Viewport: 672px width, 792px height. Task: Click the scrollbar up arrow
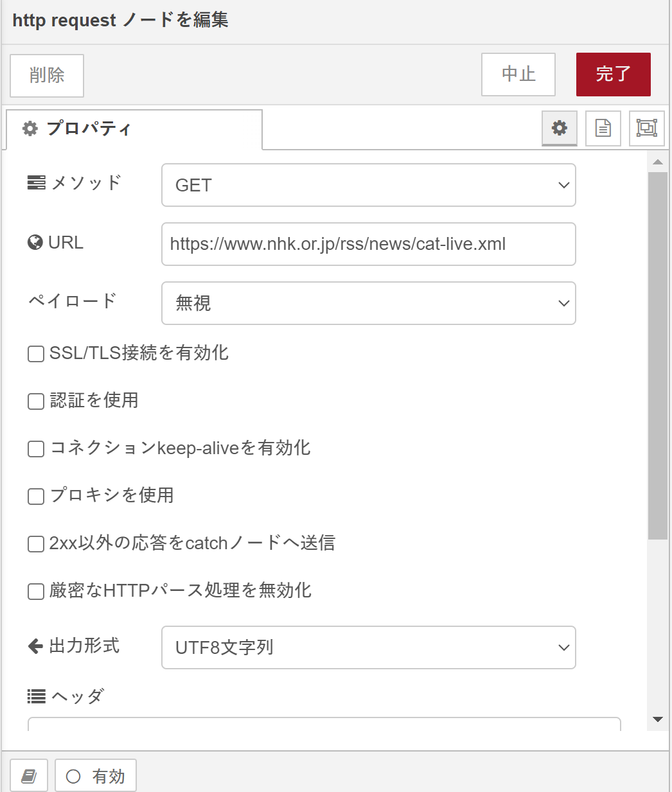pos(658,162)
